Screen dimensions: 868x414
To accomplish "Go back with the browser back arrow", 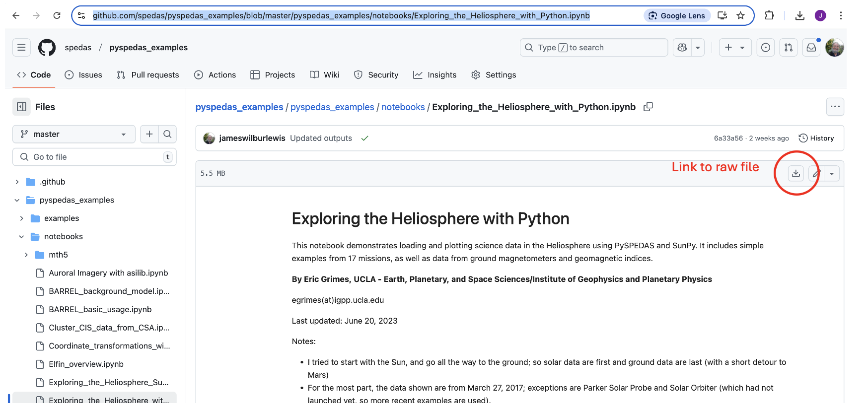I will pyautogui.click(x=16, y=15).
